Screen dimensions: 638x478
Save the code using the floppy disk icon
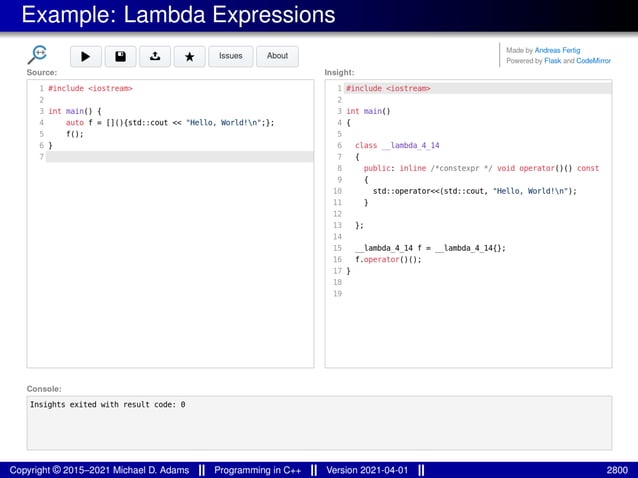pos(120,57)
